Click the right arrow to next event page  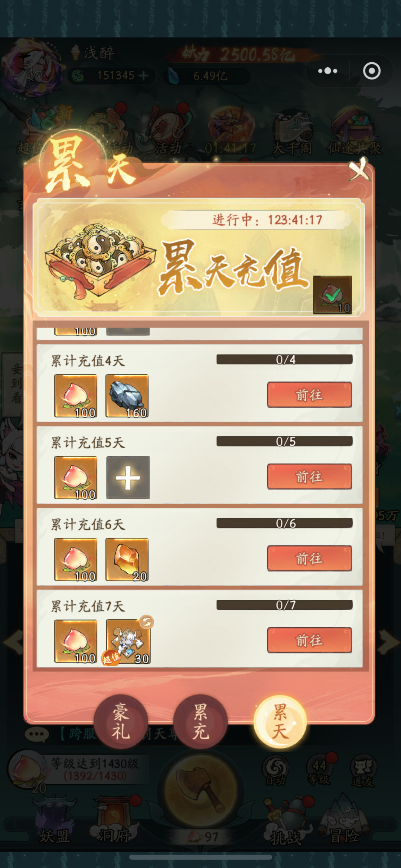click(388, 642)
